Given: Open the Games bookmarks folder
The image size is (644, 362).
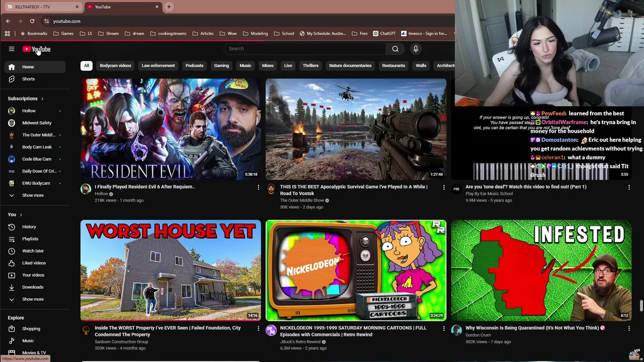Looking at the screenshot, I should pos(63,34).
